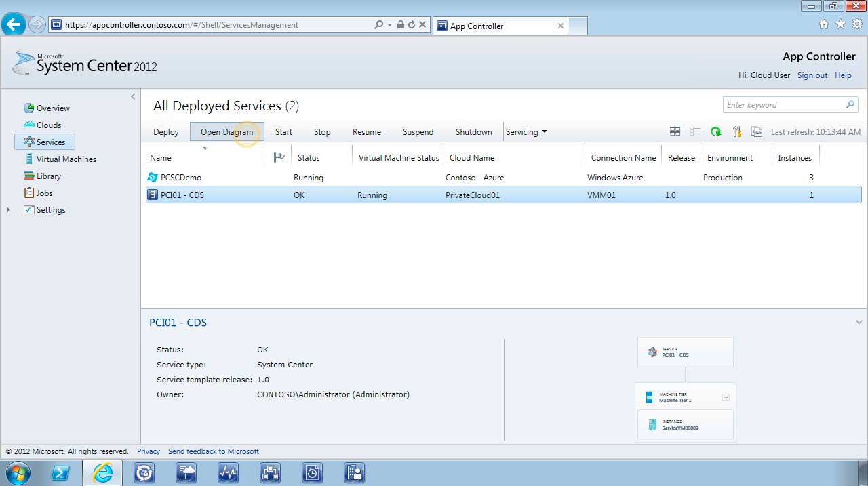Image resolution: width=868 pixels, height=486 pixels.
Task: Collapse the left navigation pane arrow
Action: click(x=133, y=97)
